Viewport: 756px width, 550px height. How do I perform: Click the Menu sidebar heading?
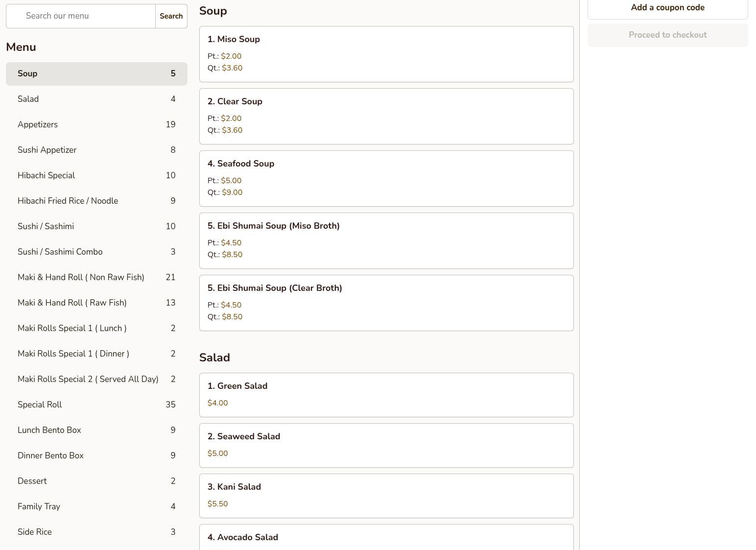tap(21, 47)
